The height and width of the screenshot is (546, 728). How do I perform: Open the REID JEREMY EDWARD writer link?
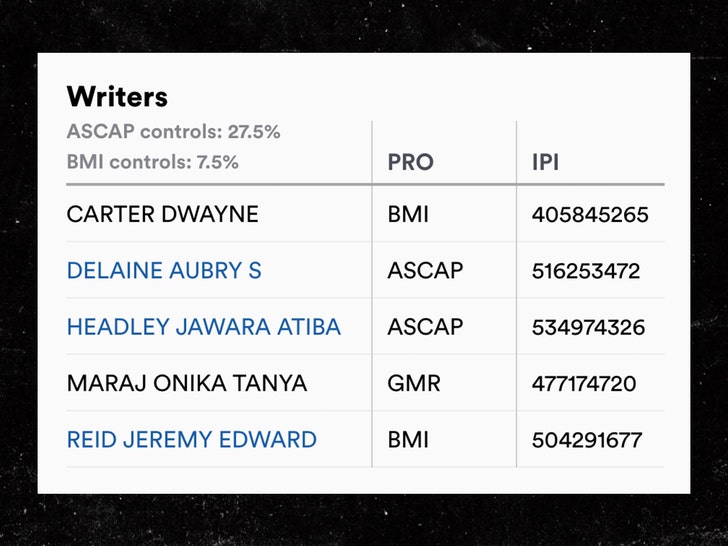click(192, 440)
